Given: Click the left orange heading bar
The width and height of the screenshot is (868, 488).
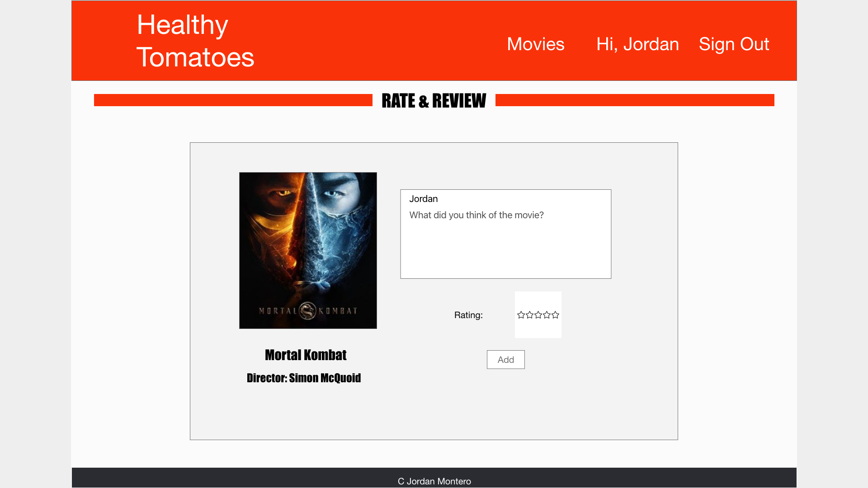Looking at the screenshot, I should 233,100.
